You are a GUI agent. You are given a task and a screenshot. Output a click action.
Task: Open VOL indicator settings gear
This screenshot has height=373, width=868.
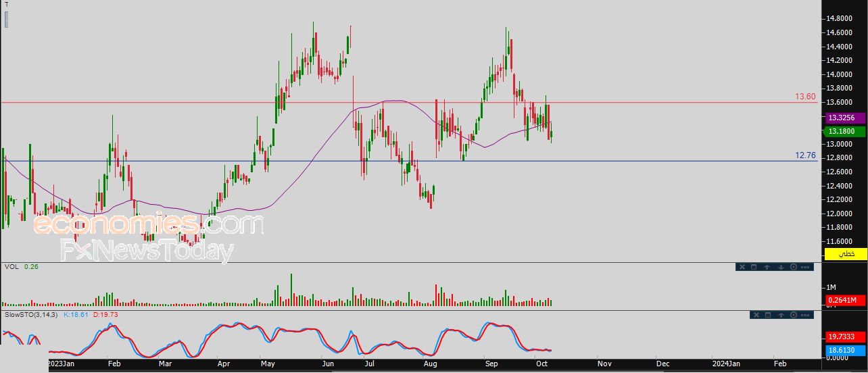tap(794, 267)
